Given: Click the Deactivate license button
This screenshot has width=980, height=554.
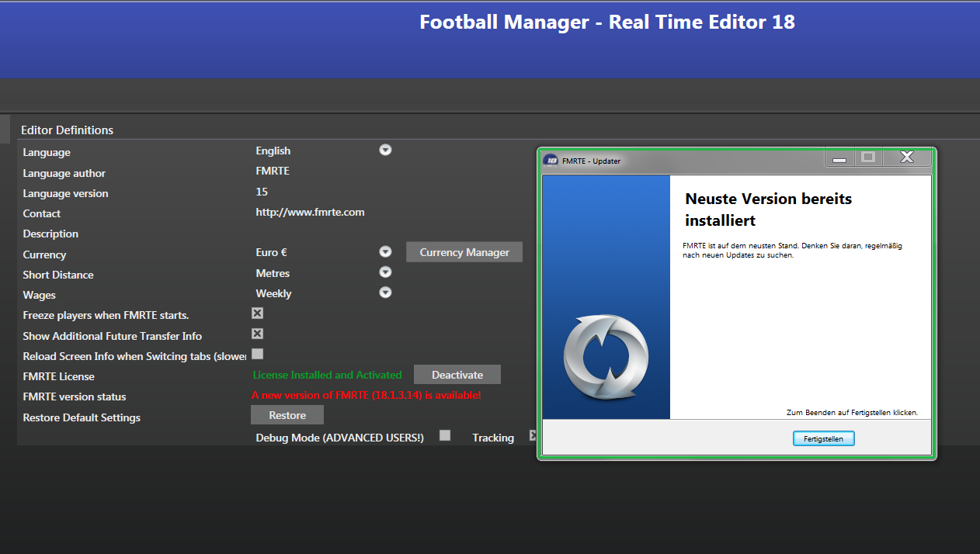Looking at the screenshot, I should 457,375.
